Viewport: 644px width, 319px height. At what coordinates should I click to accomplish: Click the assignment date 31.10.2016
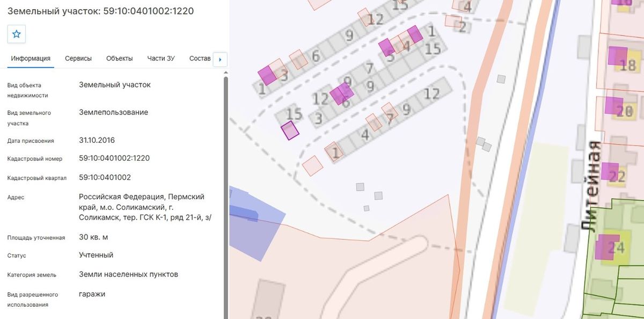point(97,140)
